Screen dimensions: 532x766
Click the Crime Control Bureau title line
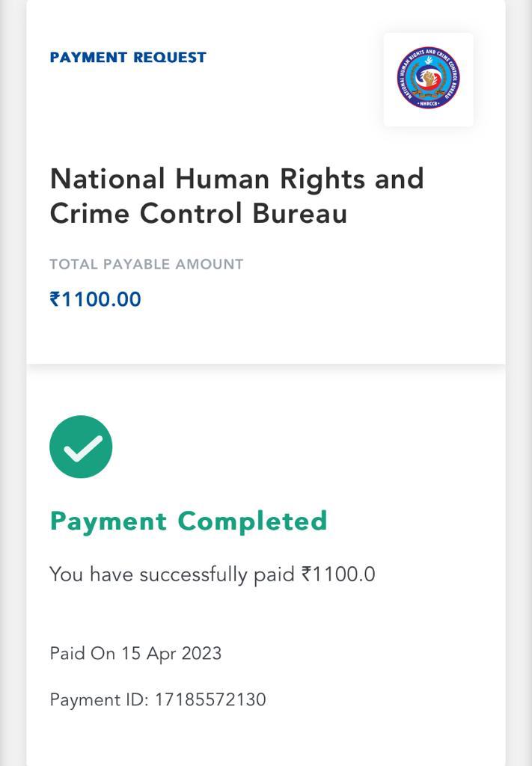click(x=198, y=213)
